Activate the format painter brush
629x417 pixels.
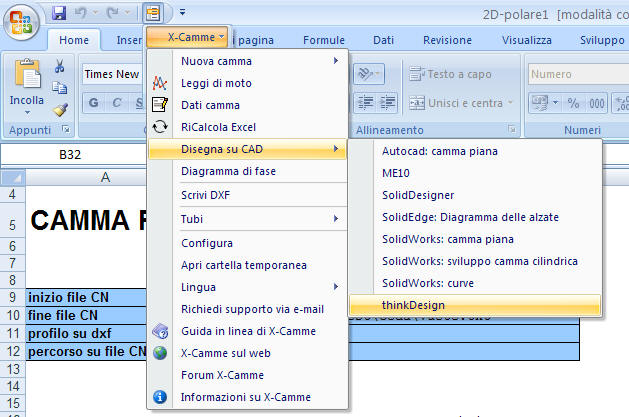(60, 109)
